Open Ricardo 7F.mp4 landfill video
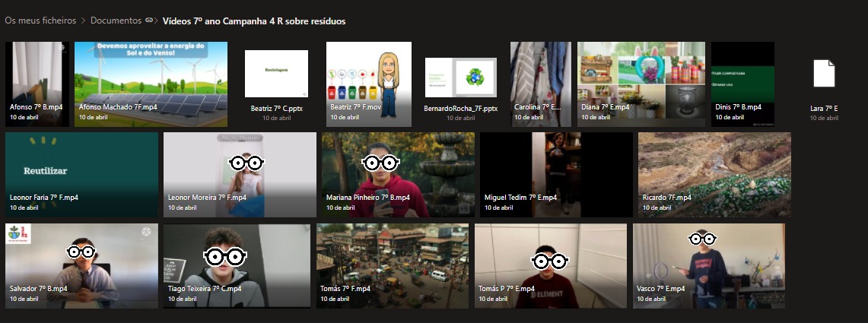This screenshot has height=323, width=868. click(714, 175)
